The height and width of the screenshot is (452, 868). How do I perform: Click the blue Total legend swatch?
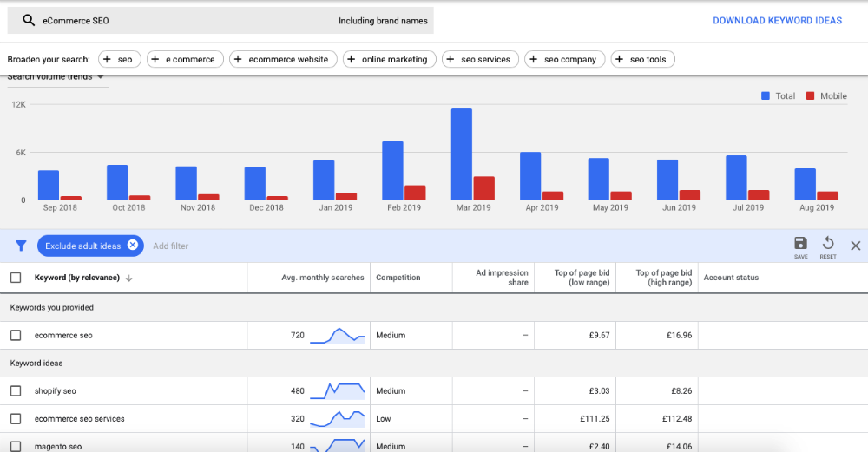(x=766, y=96)
